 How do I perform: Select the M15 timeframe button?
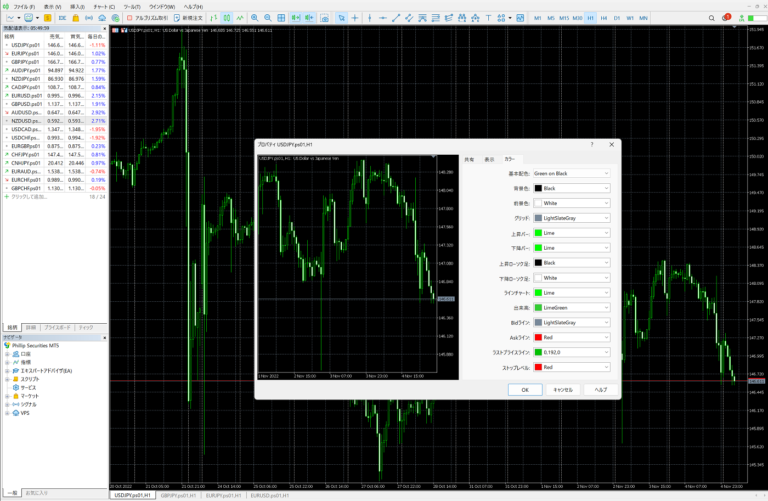pos(564,18)
